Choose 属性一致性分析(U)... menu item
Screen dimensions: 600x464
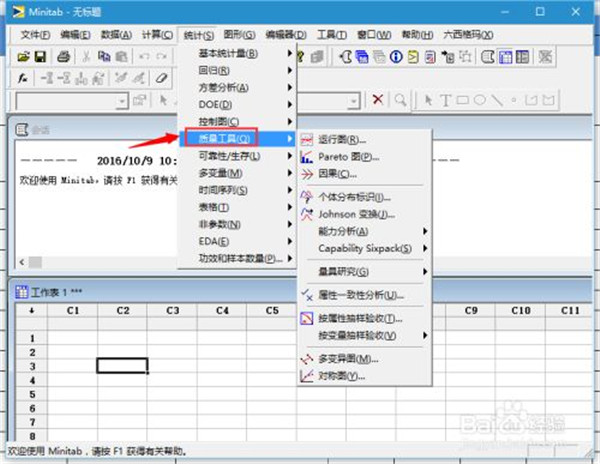365,295
